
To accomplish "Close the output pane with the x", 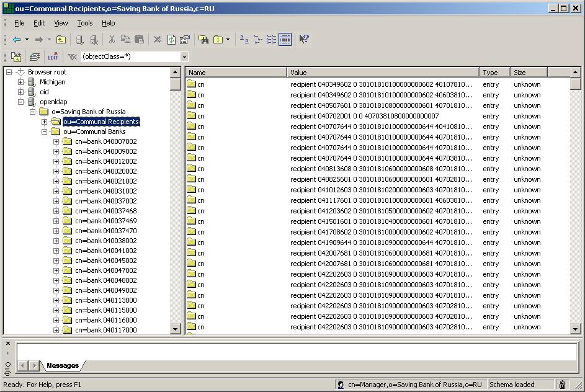I will pyautogui.click(x=8, y=344).
